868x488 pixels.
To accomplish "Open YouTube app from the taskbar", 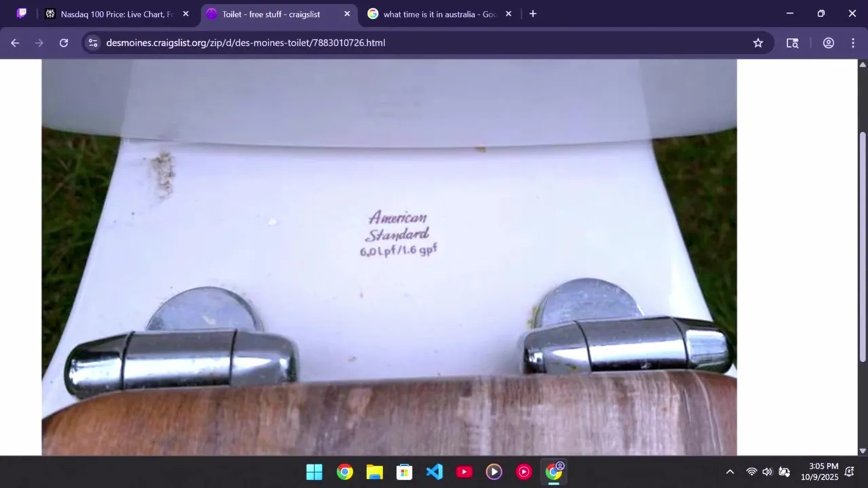I will click(464, 472).
